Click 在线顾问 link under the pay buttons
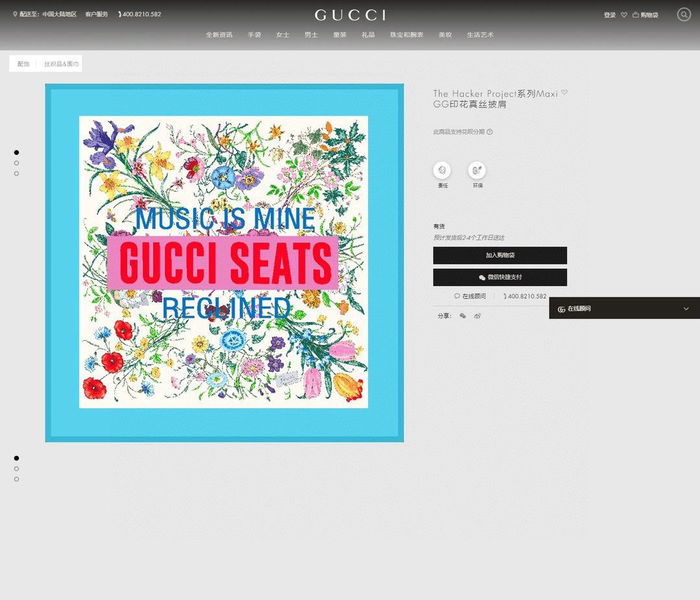700x600 pixels. click(470, 296)
